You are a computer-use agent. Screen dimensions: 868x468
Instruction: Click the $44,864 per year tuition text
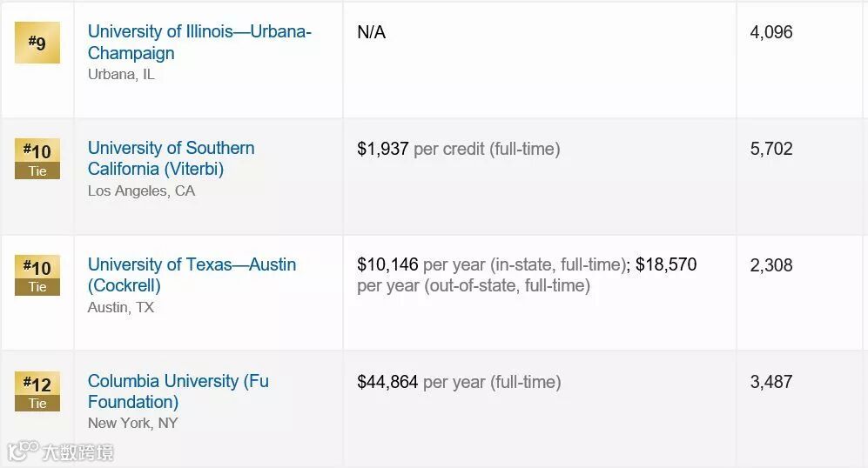click(459, 382)
